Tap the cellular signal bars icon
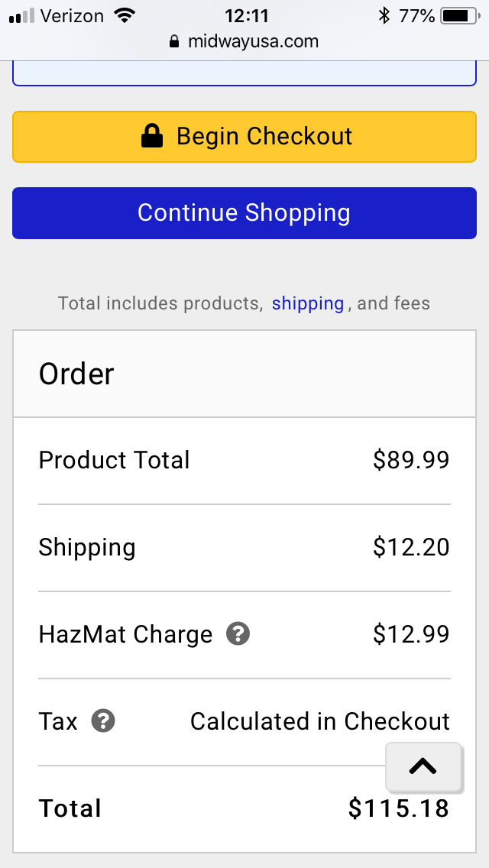 (21, 16)
